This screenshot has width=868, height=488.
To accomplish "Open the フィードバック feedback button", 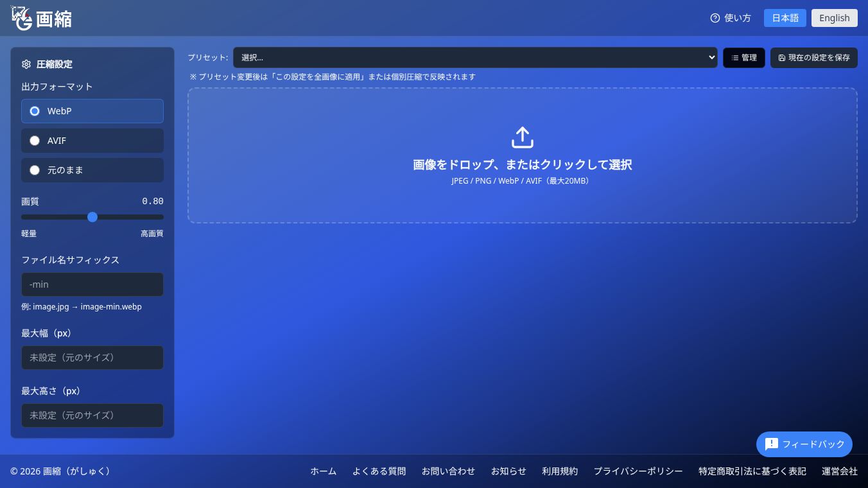I will (x=804, y=444).
